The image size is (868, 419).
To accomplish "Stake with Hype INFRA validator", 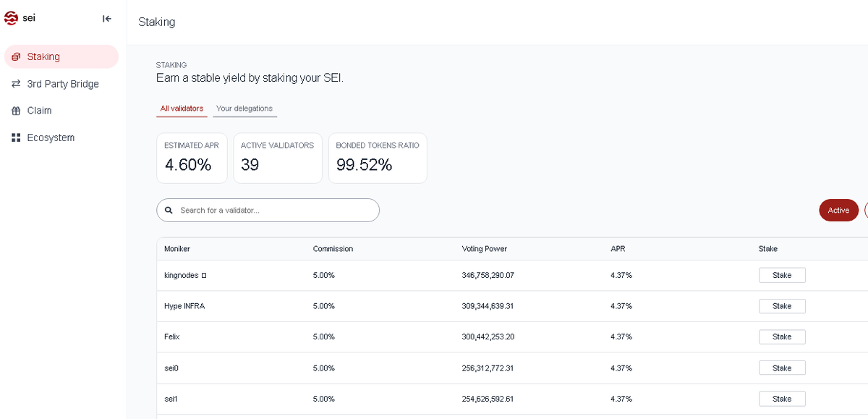I will tap(782, 306).
